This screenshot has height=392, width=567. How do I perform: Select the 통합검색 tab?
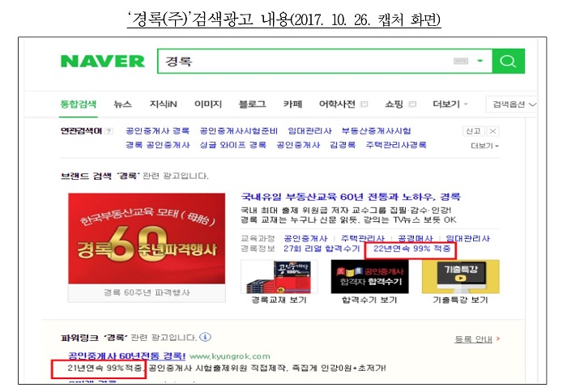(x=78, y=104)
